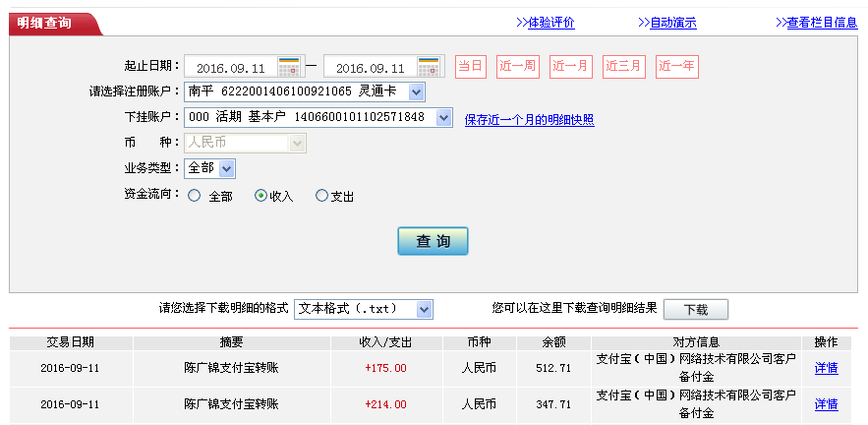Choose the 近三月 date range
Viewport: 868px width, 425px height.
pos(624,67)
